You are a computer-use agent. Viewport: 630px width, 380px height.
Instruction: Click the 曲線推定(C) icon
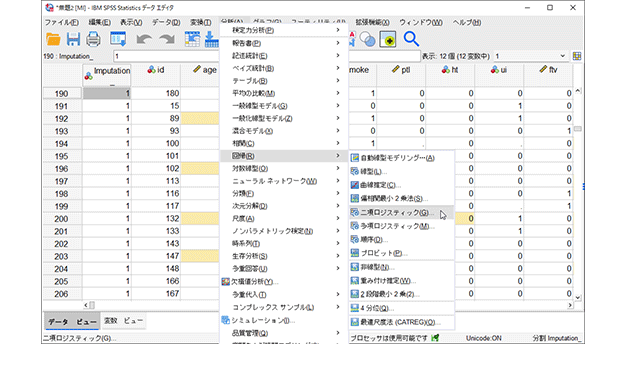(x=354, y=185)
